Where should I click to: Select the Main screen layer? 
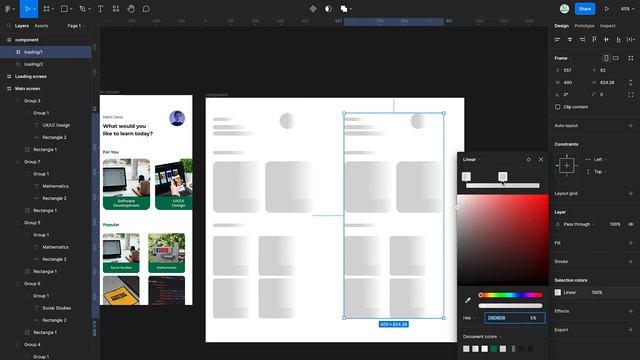[27, 89]
